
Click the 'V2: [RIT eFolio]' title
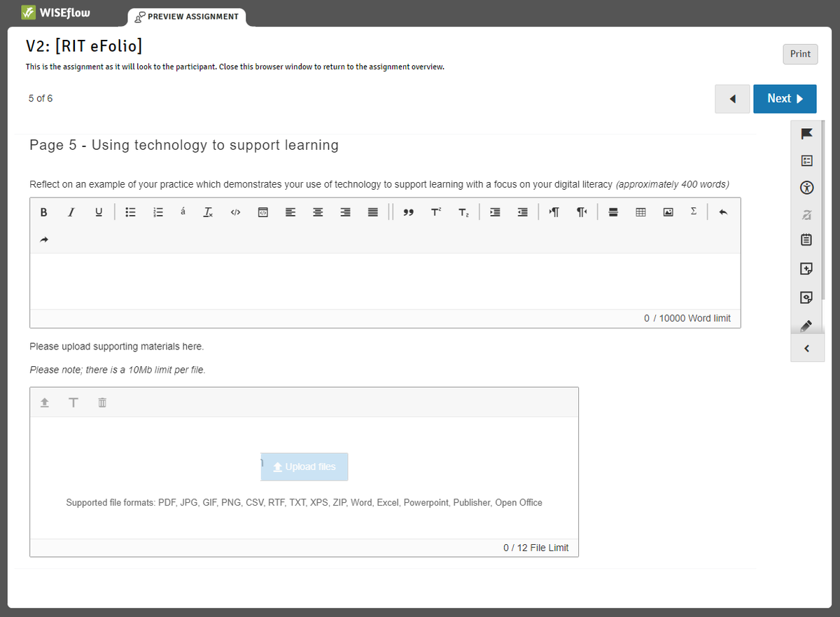click(x=84, y=46)
